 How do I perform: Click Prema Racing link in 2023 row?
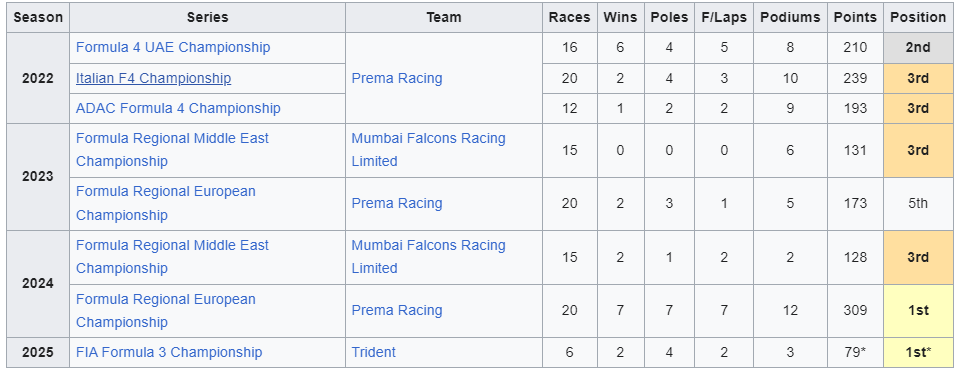(x=397, y=203)
